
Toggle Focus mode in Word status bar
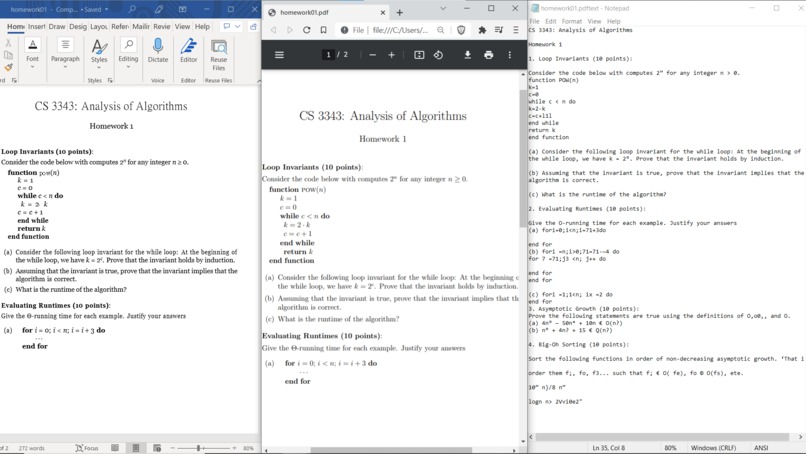(87, 448)
